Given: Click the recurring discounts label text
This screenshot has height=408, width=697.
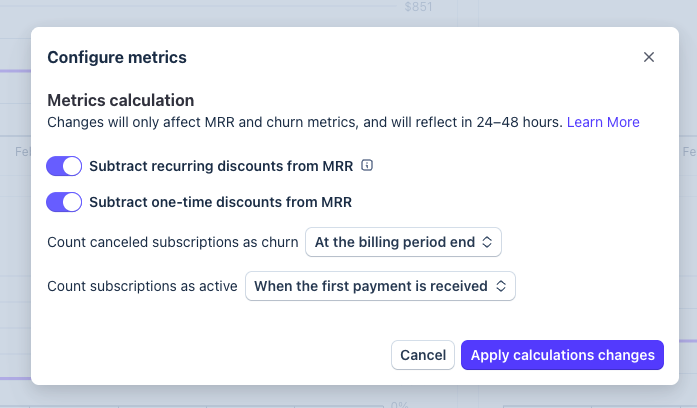Looking at the screenshot, I should click(221, 166).
